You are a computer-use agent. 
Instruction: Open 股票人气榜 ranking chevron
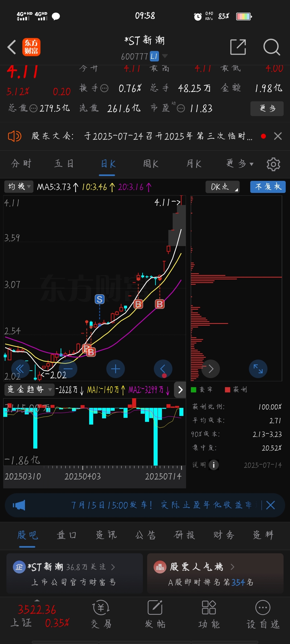tap(232, 567)
